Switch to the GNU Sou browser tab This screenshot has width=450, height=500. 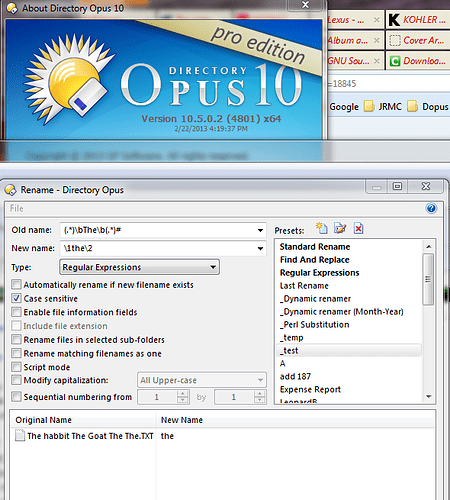coord(355,61)
